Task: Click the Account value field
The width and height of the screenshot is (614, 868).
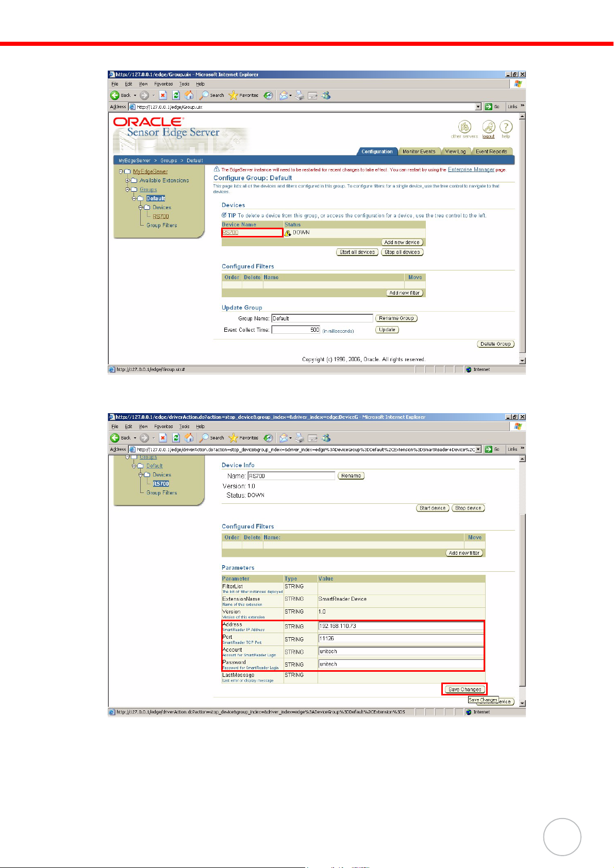Action: coord(401,652)
